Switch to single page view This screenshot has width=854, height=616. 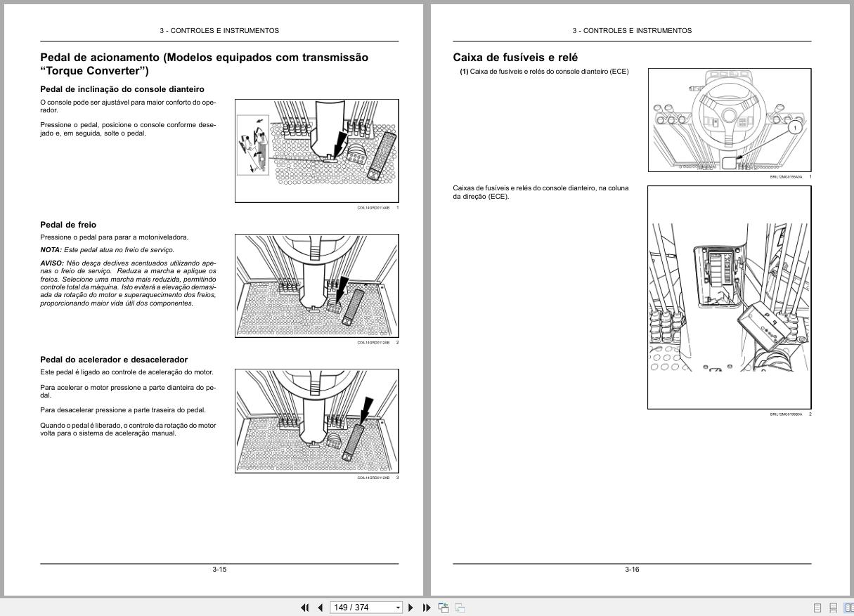817,608
